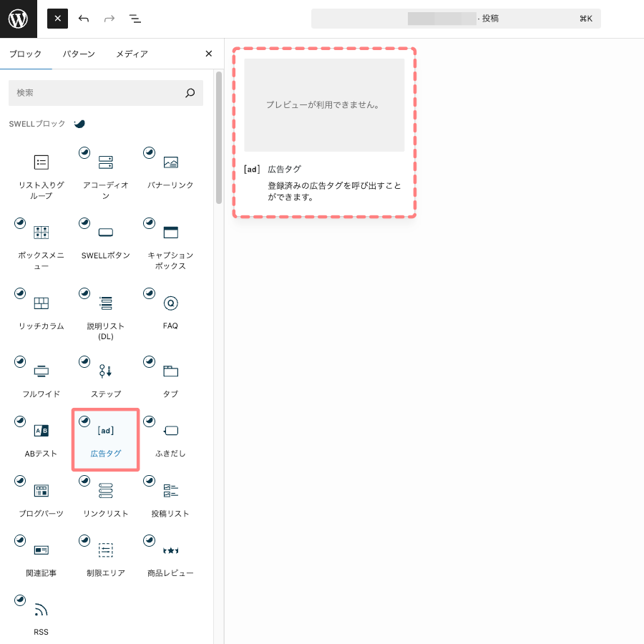This screenshot has height=644, width=644.
Task: Click the block list vertical scrollbar
Action: [x=218, y=136]
